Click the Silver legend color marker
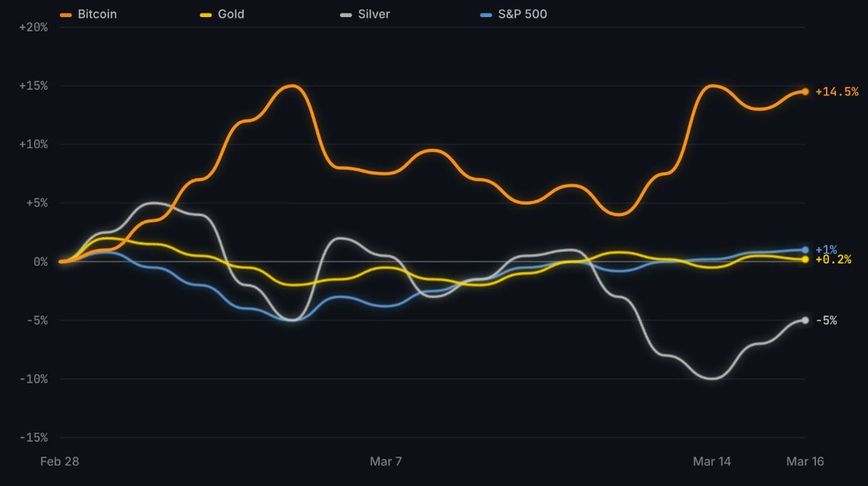The width and height of the screenshot is (868, 486). click(x=346, y=14)
